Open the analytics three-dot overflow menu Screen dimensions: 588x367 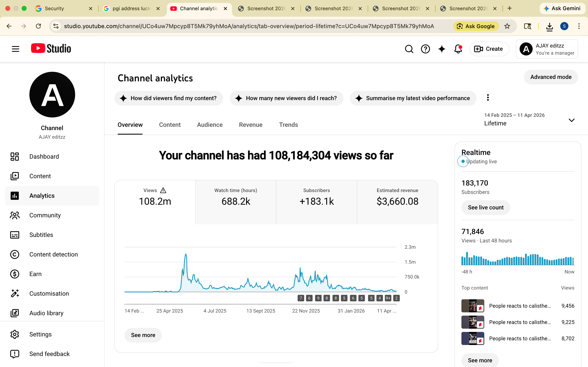click(x=488, y=98)
